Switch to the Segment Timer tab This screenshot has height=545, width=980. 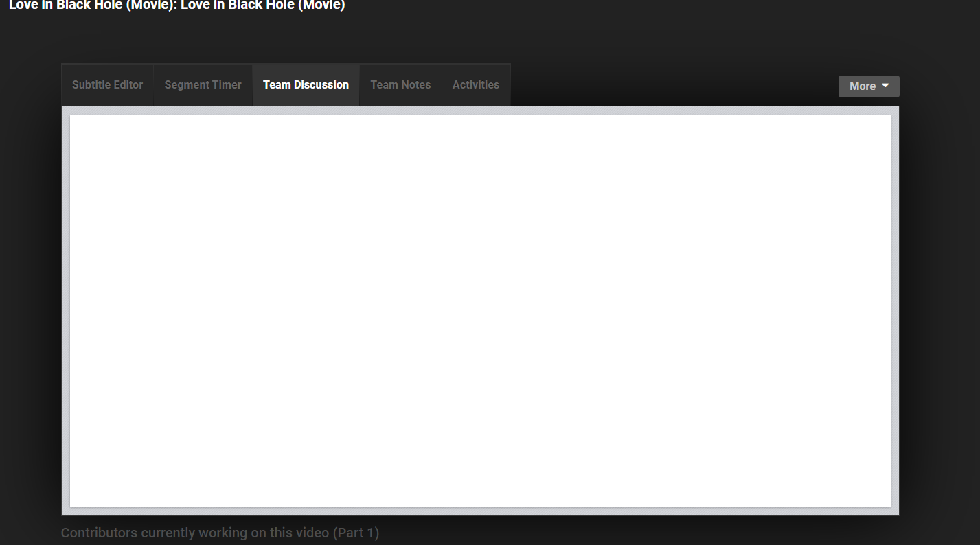(203, 85)
